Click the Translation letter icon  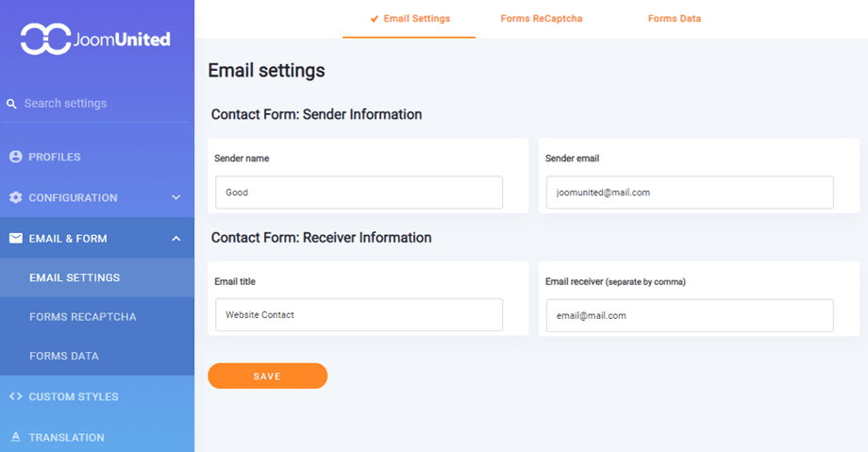pos(15,437)
